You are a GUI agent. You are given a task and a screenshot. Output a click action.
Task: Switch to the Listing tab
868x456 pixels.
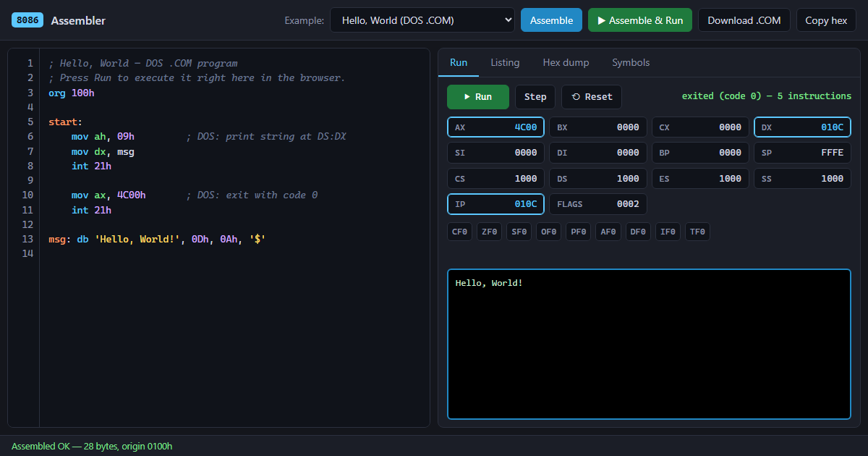click(x=505, y=62)
